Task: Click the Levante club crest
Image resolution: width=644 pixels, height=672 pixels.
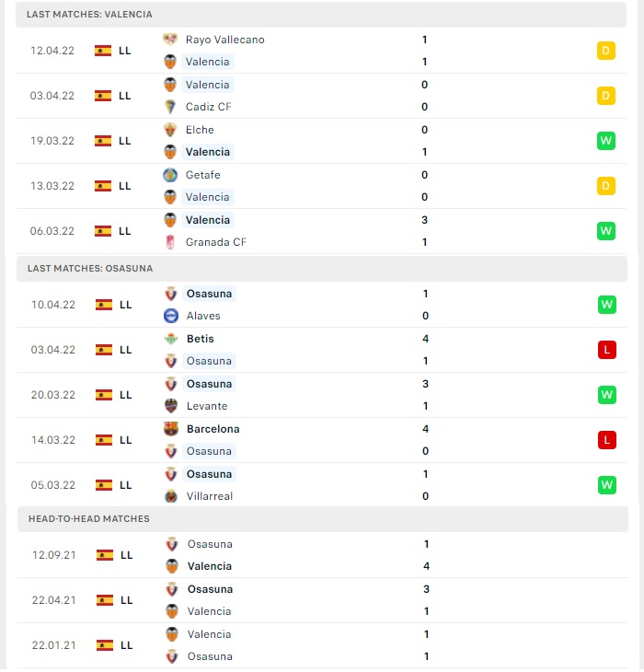Action: click(x=171, y=406)
